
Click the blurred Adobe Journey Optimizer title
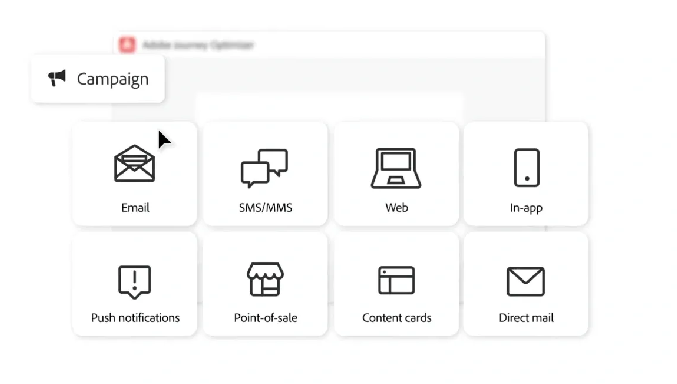(198, 45)
